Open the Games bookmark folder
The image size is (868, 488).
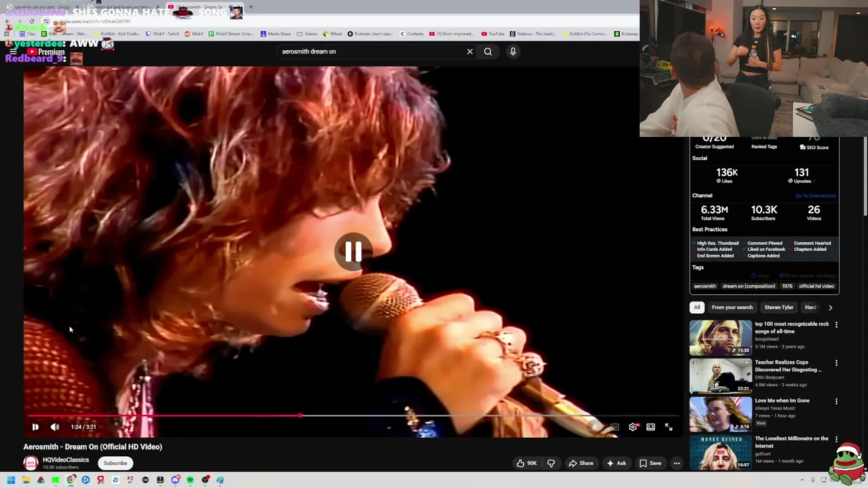coord(307,34)
